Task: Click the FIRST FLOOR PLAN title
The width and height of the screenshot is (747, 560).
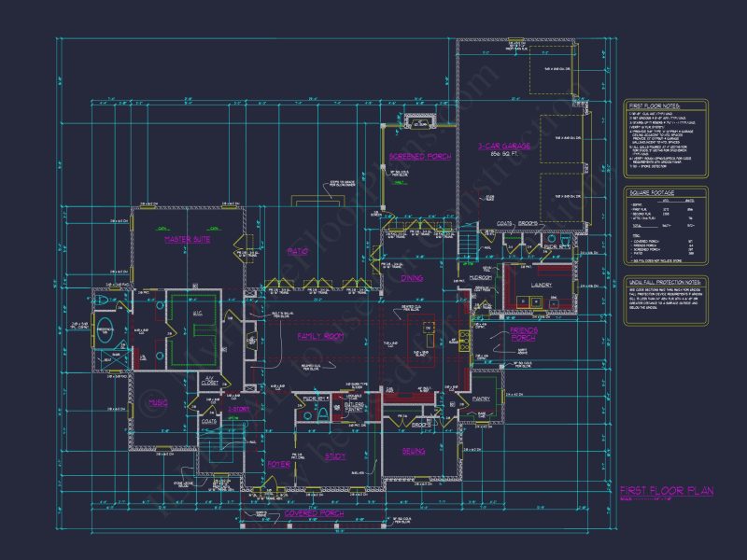Action: pyautogui.click(x=666, y=491)
